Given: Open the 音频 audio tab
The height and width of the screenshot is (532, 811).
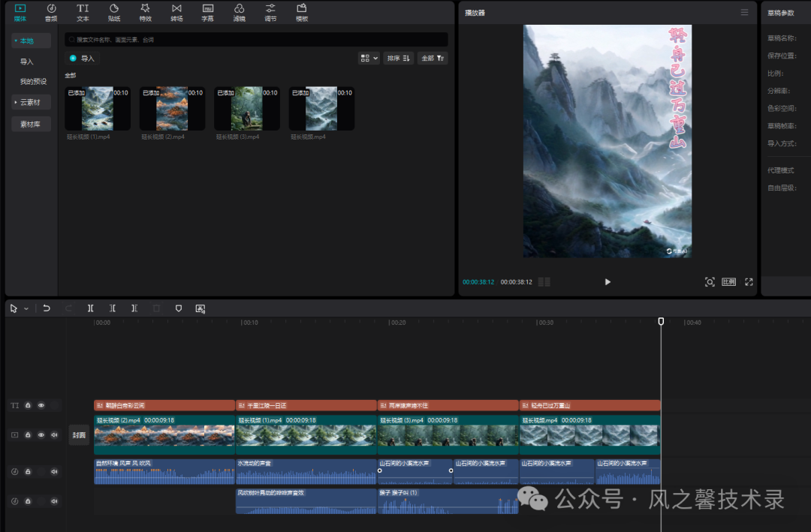Looking at the screenshot, I should coord(51,13).
